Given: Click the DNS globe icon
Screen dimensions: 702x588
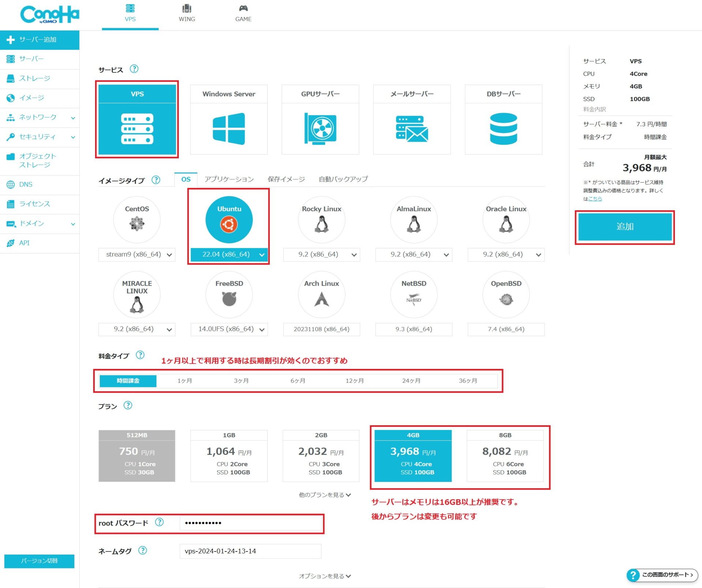Looking at the screenshot, I should 11,184.
